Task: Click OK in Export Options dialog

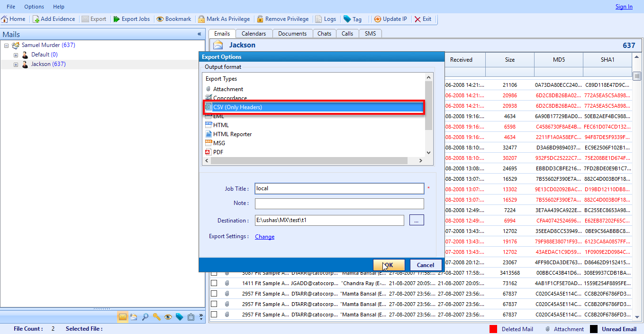Action: (x=389, y=265)
